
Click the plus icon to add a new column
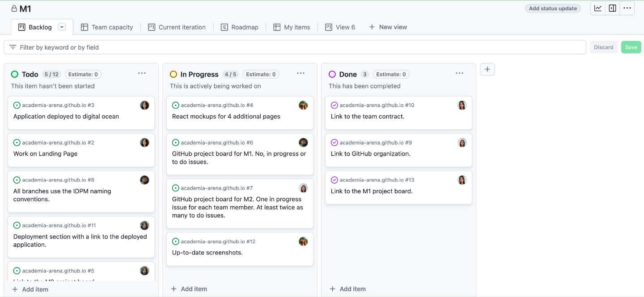(x=487, y=69)
